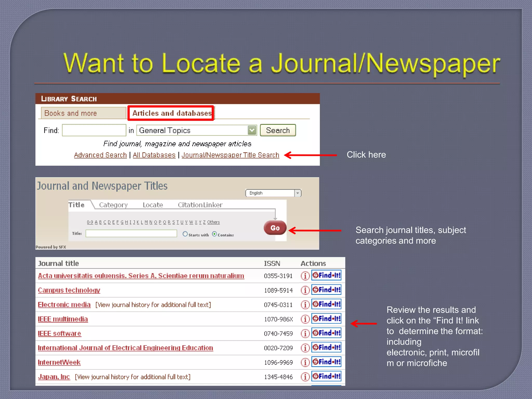Select the Contains radio button

(214, 234)
